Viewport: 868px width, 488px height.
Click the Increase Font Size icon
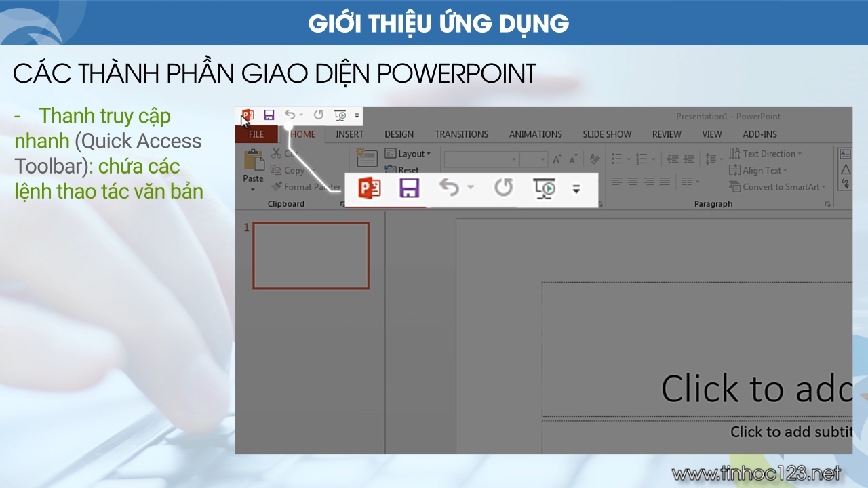click(557, 160)
